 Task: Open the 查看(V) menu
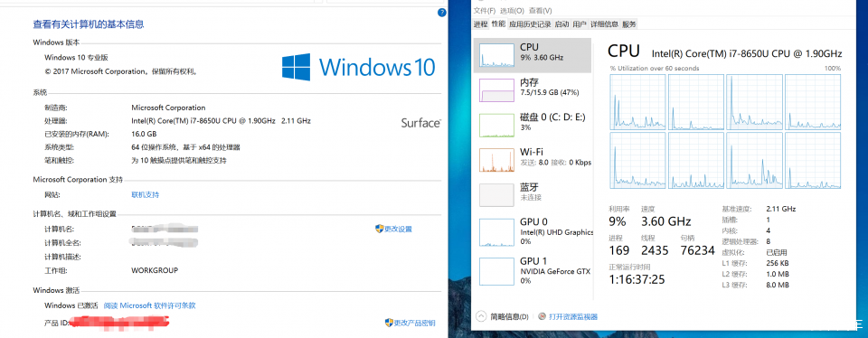[541, 11]
